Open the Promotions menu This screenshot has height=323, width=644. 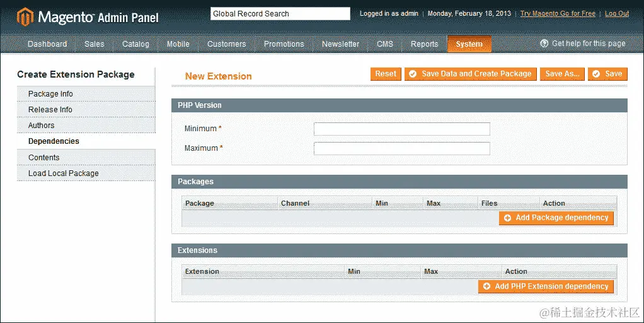click(x=284, y=44)
